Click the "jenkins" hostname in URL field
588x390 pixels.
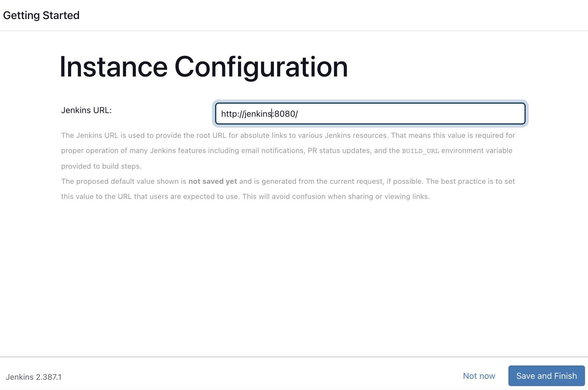click(258, 114)
